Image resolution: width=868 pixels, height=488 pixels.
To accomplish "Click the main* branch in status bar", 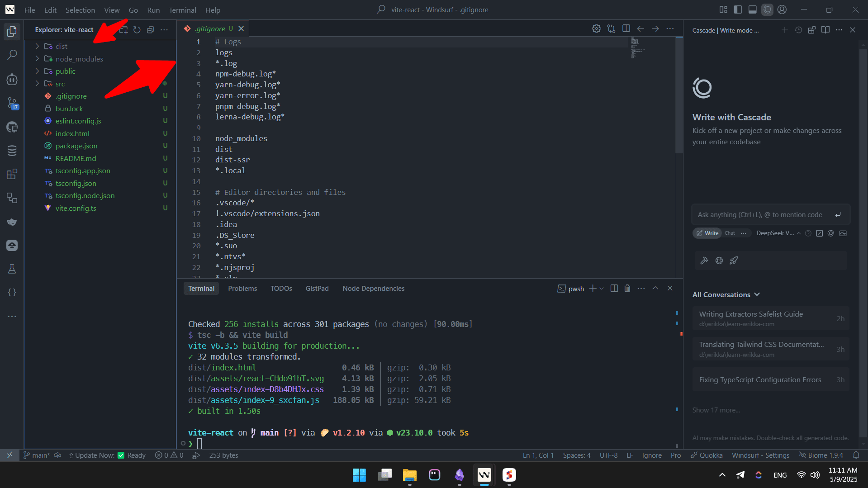I will point(37,455).
